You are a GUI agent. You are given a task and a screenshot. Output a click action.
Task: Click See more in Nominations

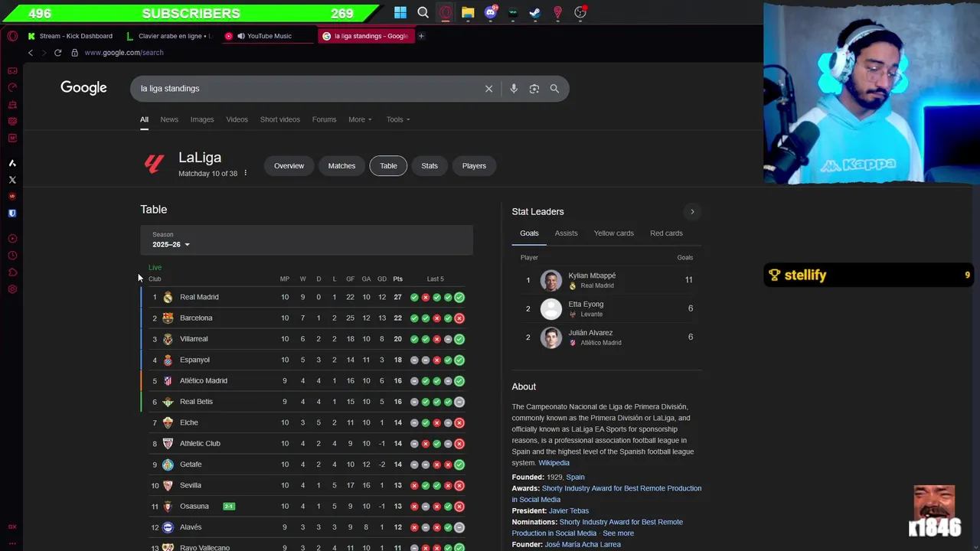click(x=618, y=533)
